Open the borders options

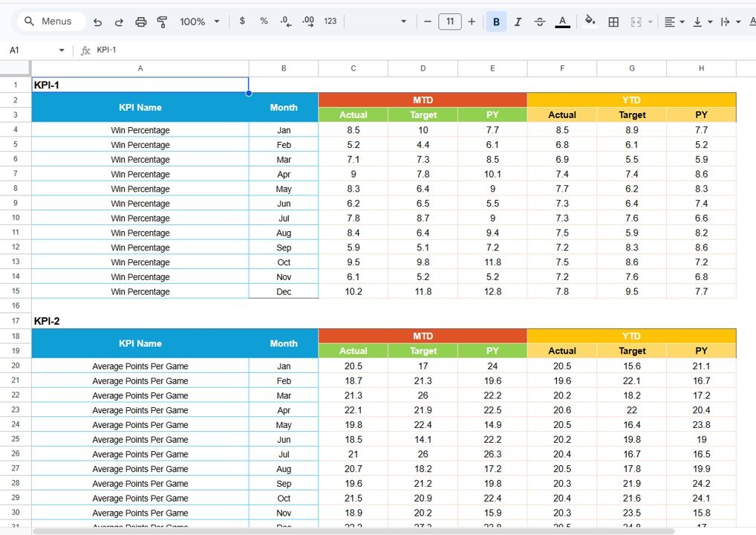[613, 21]
